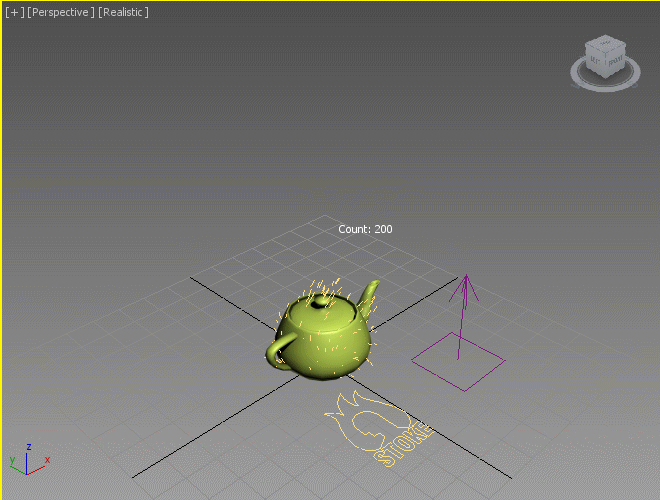Click the teapot handle
The width and height of the screenshot is (660, 500).
coord(278,350)
